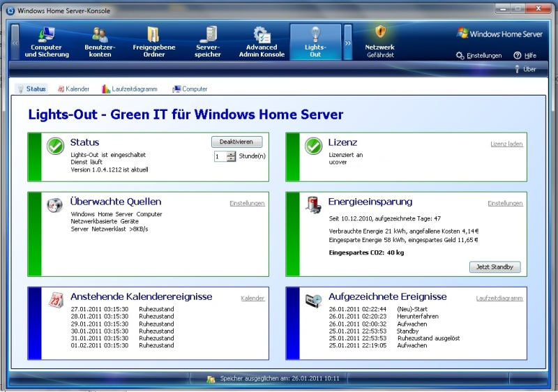
Task: Click the Version 1.0.4.1212 ist aktuell text
Action: (110, 169)
